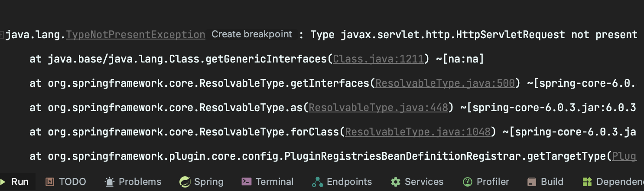644x191 pixels.
Task: Click the Spring leaf icon
Action: point(185,181)
